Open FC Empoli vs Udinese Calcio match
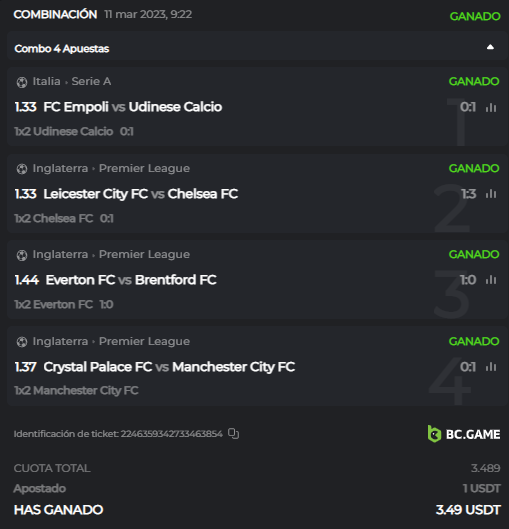The image size is (509, 529). (x=133, y=107)
